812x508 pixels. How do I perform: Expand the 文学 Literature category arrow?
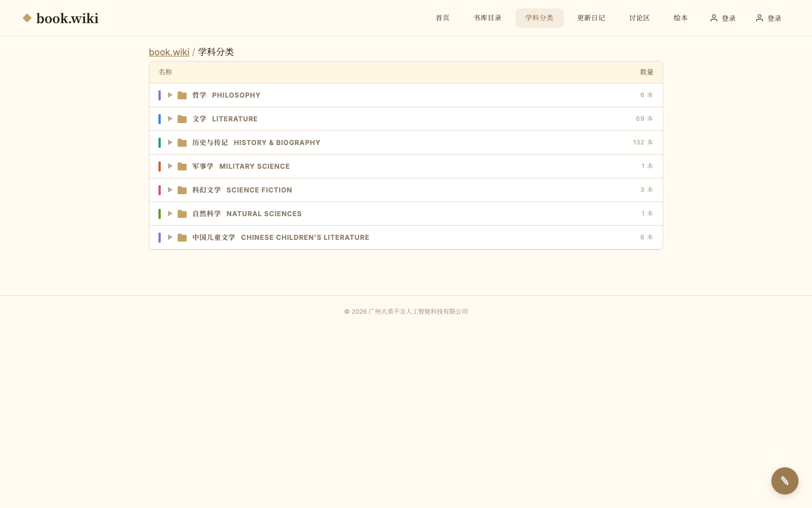pyautogui.click(x=170, y=119)
